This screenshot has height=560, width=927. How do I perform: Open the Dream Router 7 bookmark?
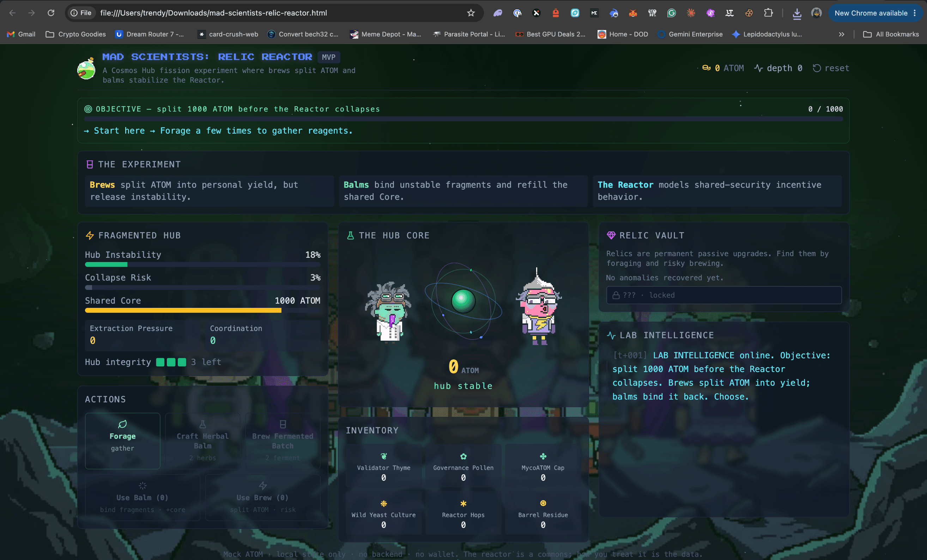(x=150, y=34)
